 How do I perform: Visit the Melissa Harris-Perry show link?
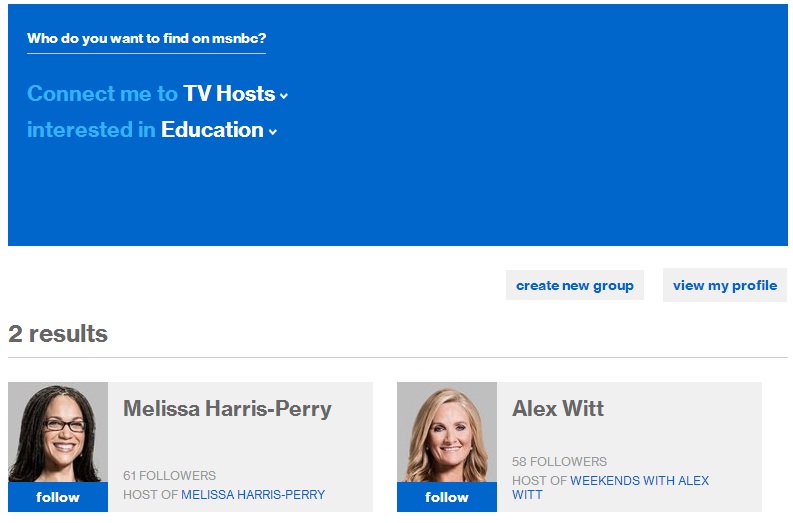pos(253,494)
